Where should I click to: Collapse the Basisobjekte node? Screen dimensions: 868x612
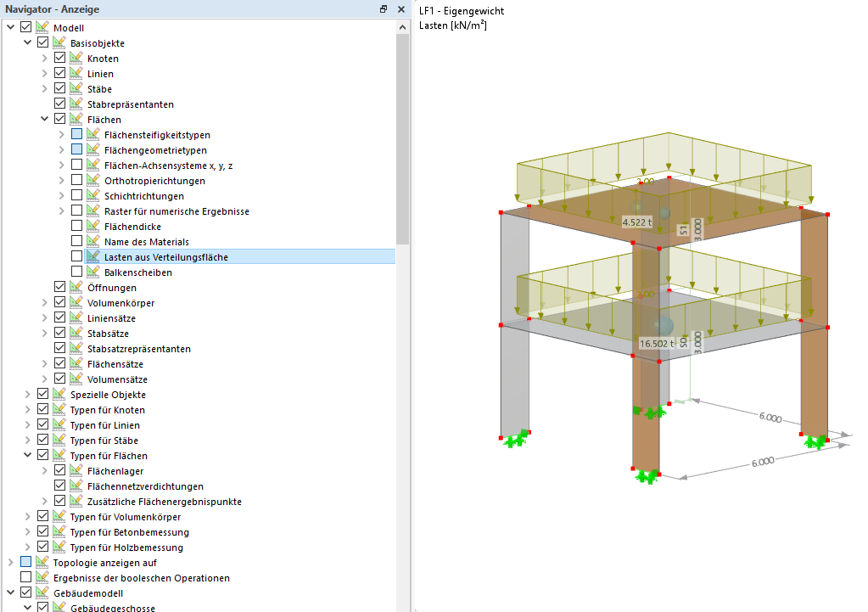[28, 42]
